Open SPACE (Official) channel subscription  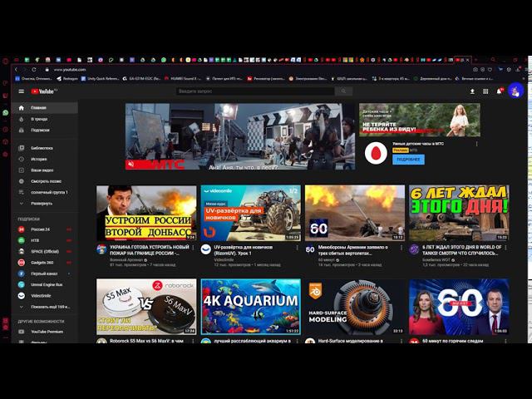tap(45, 251)
